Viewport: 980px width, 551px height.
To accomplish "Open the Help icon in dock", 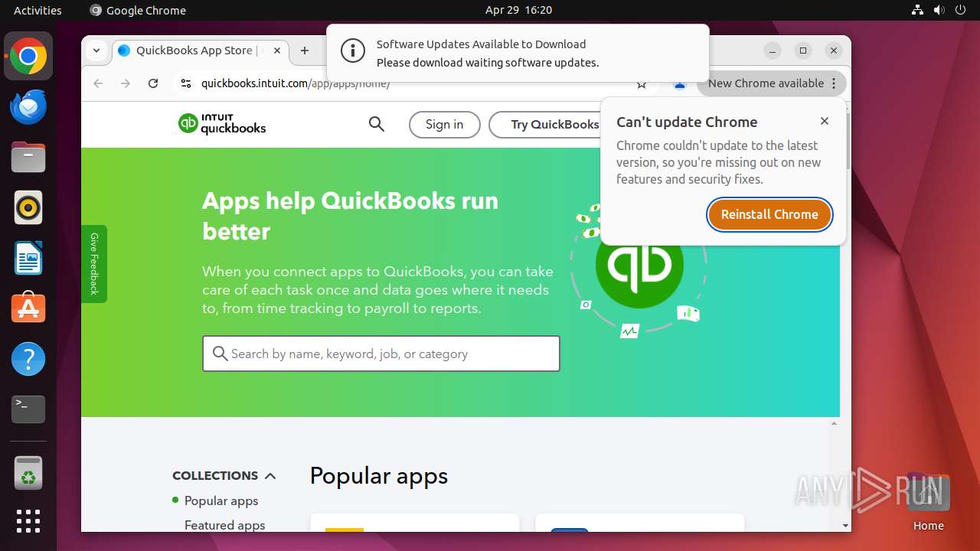I will coord(28,359).
